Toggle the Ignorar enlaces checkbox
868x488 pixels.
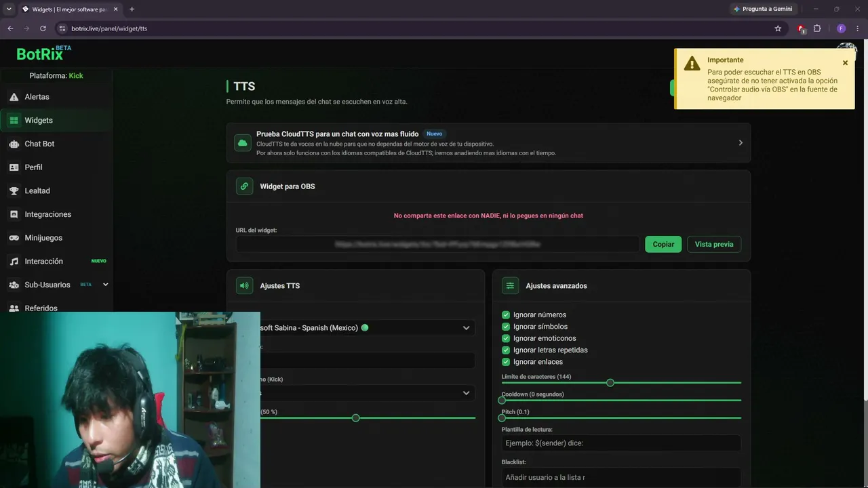[x=506, y=362]
